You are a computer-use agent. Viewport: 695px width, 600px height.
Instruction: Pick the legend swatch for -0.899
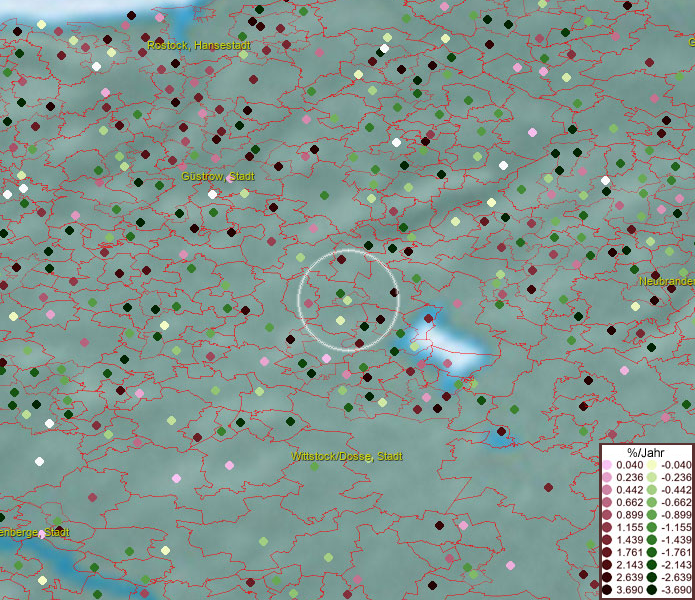(x=652, y=515)
